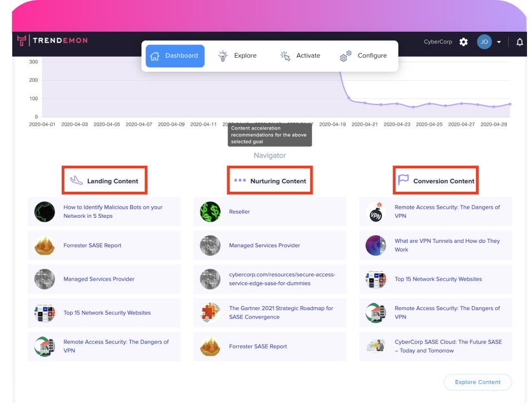Click the Activate cursor icon
The image size is (532, 409).
(x=285, y=56)
